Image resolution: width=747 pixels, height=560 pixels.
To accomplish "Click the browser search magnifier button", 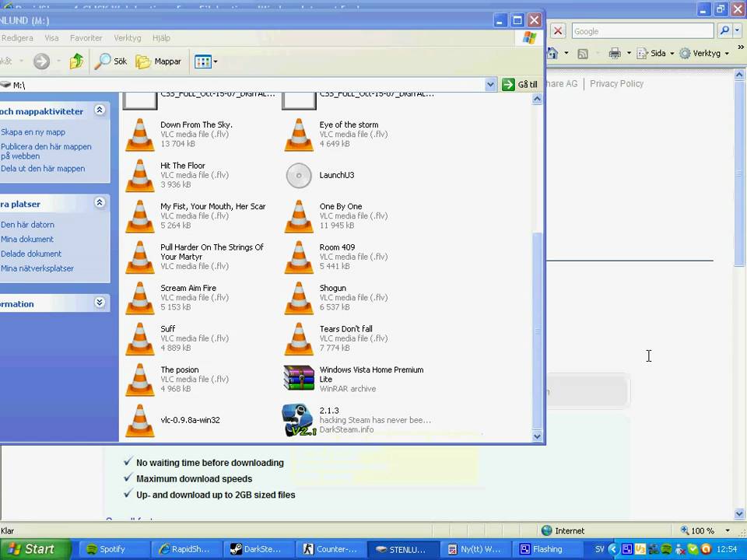I will point(724,30).
